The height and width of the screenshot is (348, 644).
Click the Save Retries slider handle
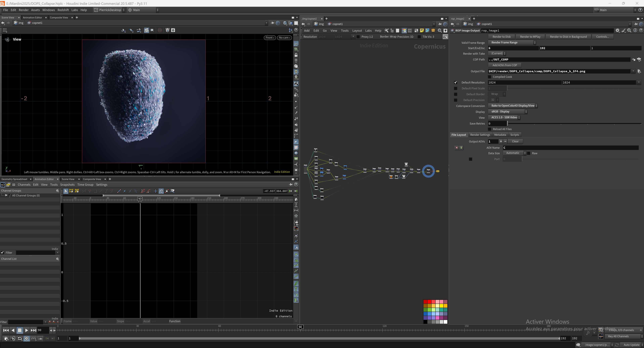(508, 123)
